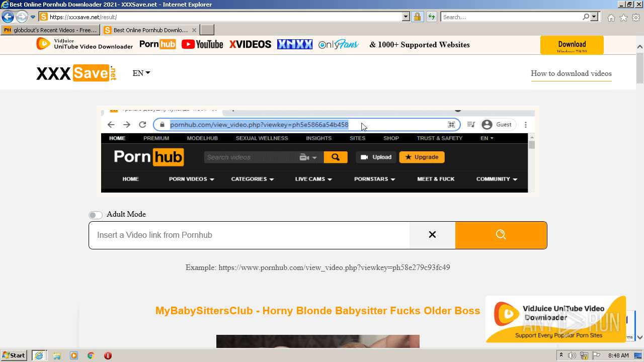Open the search provider dropdown arrow
This screenshot has height=362, width=644.
click(x=595, y=17)
